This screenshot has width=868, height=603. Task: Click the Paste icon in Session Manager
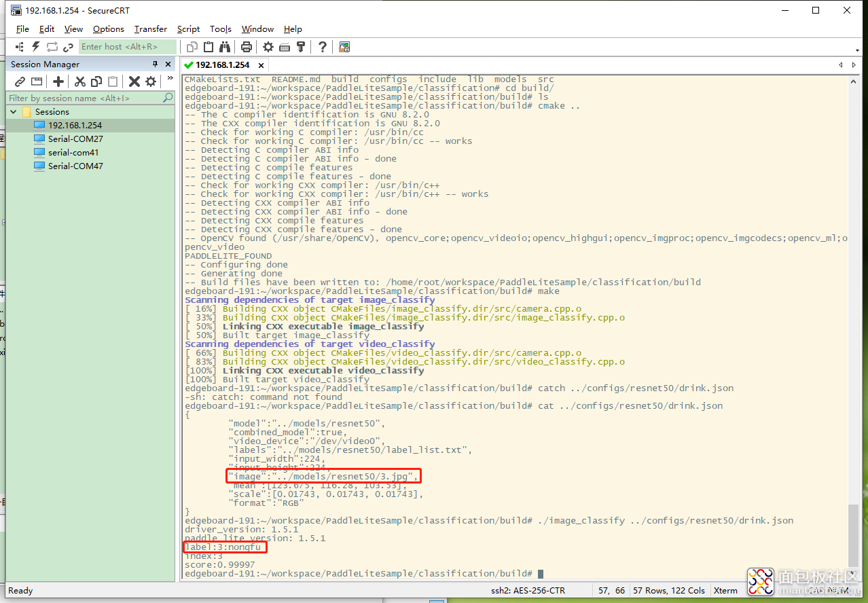(x=113, y=81)
